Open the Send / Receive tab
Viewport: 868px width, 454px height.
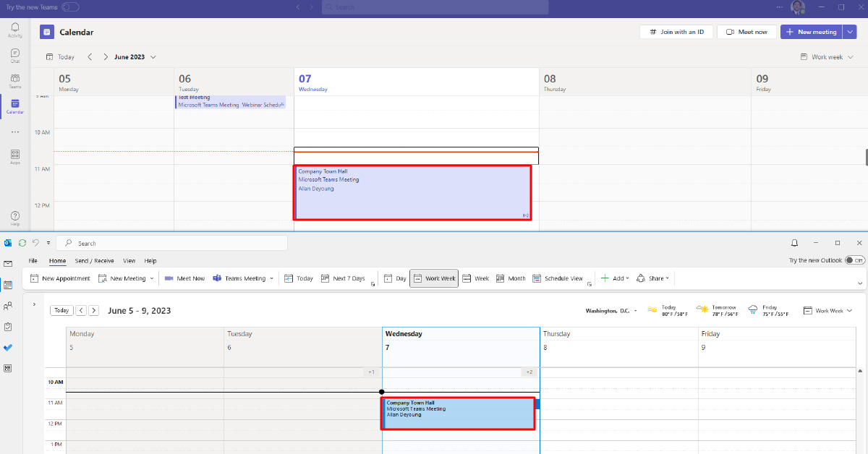95,260
